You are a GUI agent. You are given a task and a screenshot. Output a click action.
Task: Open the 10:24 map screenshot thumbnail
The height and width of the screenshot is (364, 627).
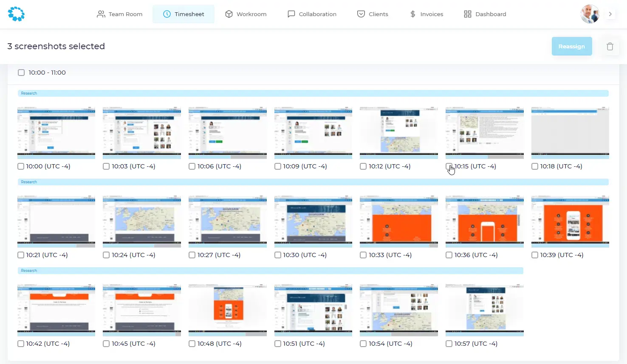pyautogui.click(x=141, y=220)
